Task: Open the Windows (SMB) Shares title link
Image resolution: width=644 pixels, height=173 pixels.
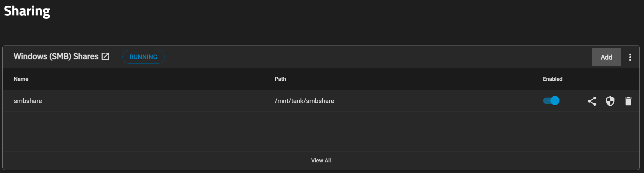Action: (x=56, y=56)
